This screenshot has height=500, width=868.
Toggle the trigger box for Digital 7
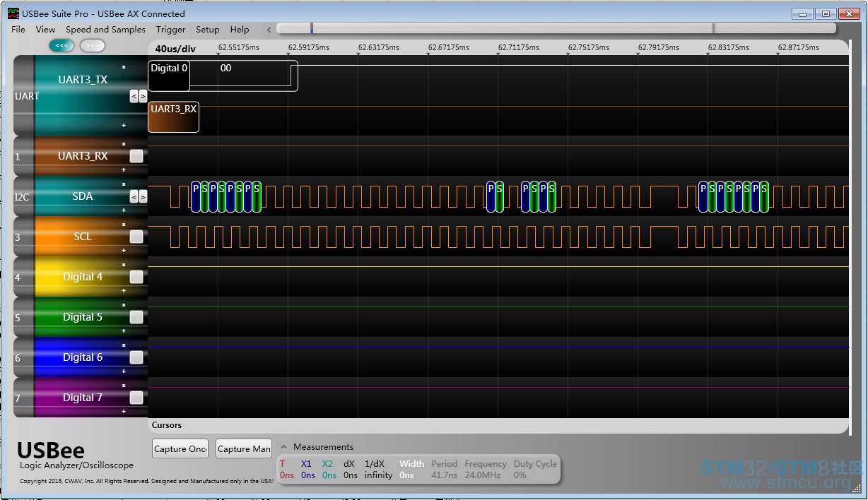(x=136, y=398)
